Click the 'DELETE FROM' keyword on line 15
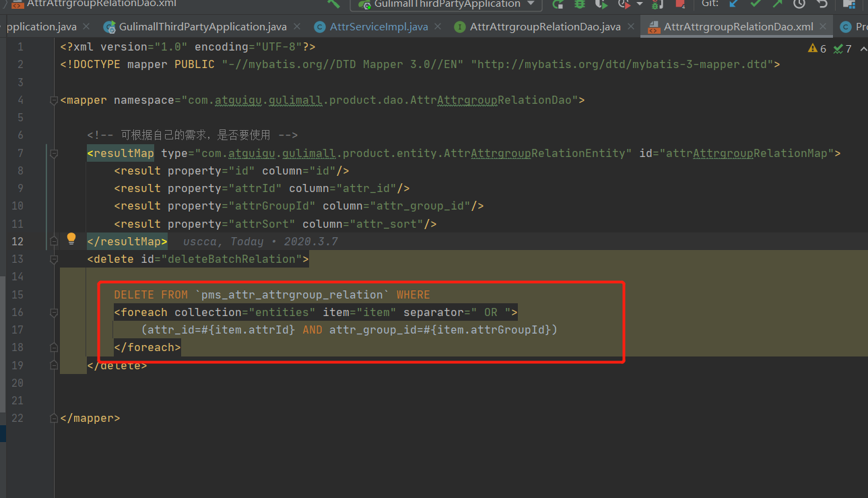Screen dimensions: 868x498 [151, 294]
